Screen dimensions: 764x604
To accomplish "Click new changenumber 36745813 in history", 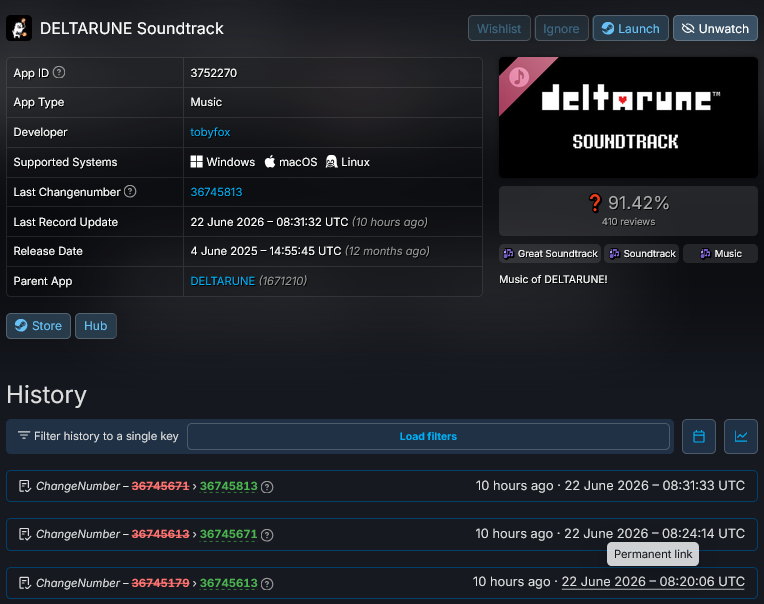I will (x=229, y=486).
